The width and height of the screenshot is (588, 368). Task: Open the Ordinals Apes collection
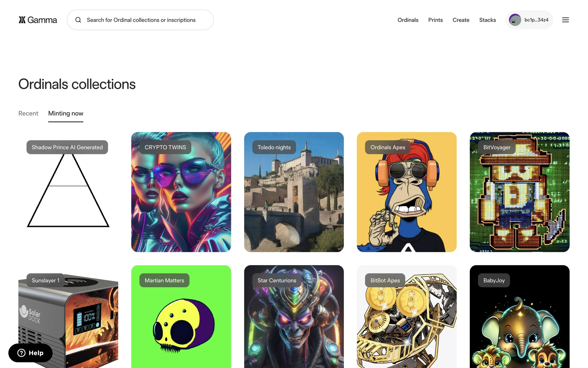[407, 192]
